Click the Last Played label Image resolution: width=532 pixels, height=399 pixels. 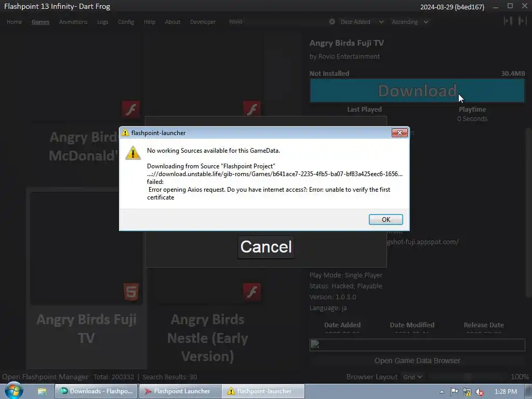click(364, 109)
